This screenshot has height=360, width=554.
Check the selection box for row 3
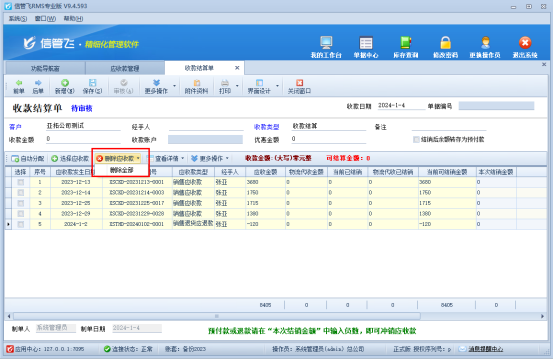[x=21, y=203]
